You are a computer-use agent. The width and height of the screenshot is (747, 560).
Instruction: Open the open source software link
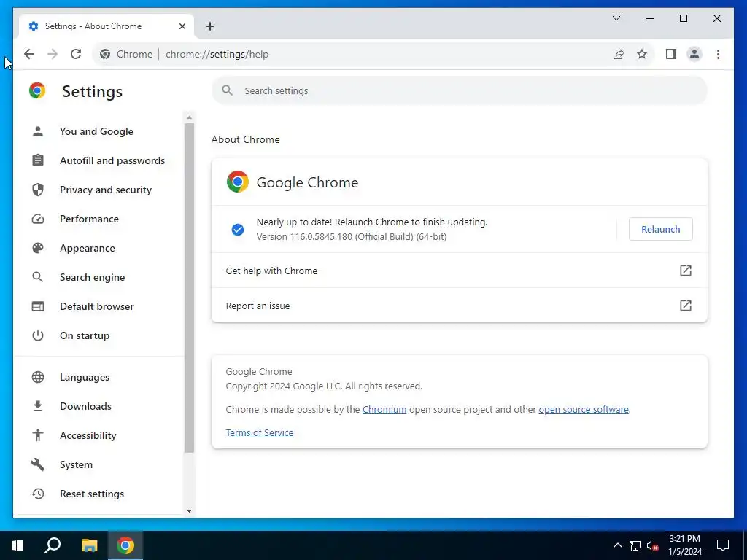pos(584,410)
